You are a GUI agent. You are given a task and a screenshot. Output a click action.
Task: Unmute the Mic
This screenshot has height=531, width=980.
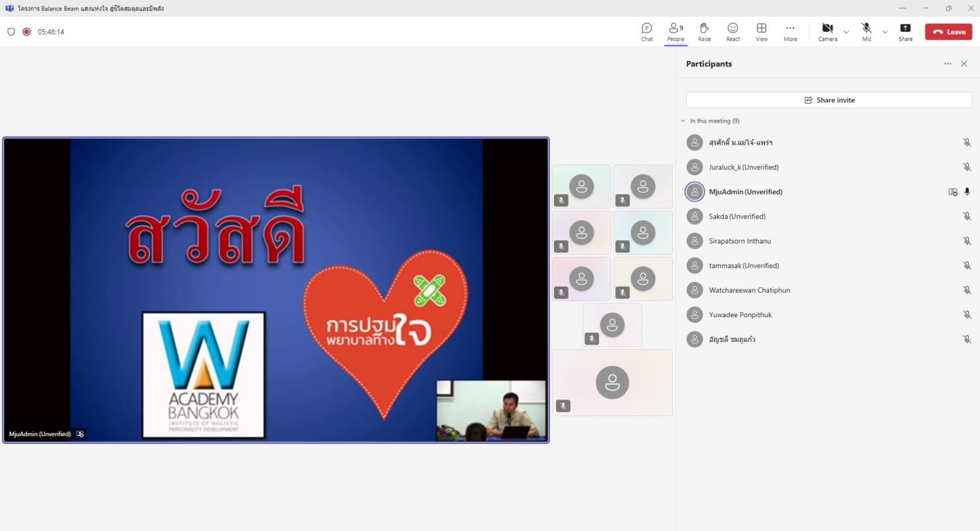(x=867, y=31)
